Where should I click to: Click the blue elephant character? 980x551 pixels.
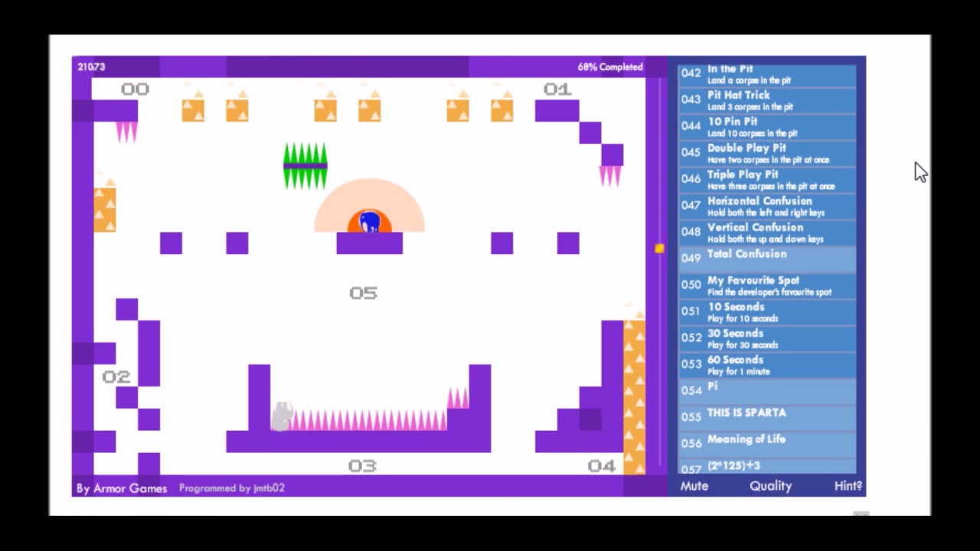(x=370, y=222)
